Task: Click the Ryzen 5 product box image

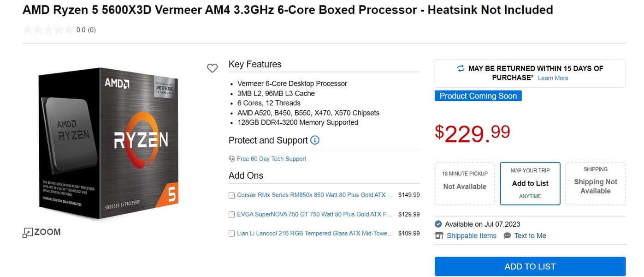Action: [x=109, y=143]
